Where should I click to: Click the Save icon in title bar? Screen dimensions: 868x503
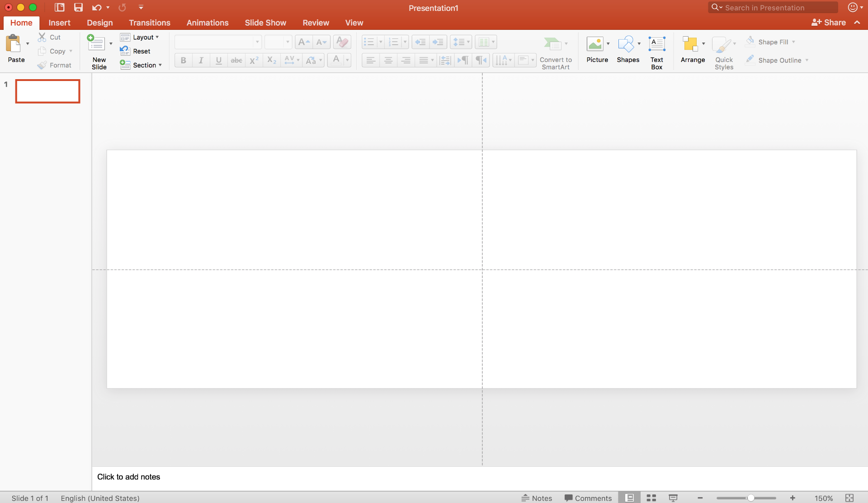[x=78, y=7]
